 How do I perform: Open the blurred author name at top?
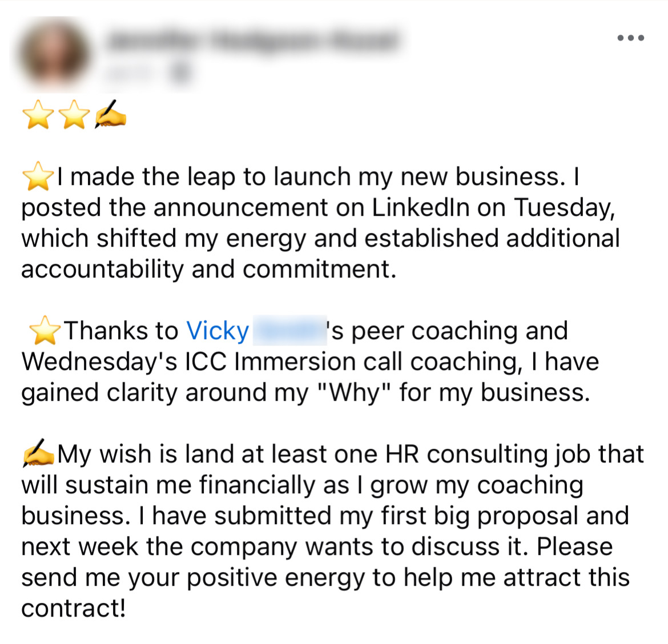pyautogui.click(x=252, y=42)
